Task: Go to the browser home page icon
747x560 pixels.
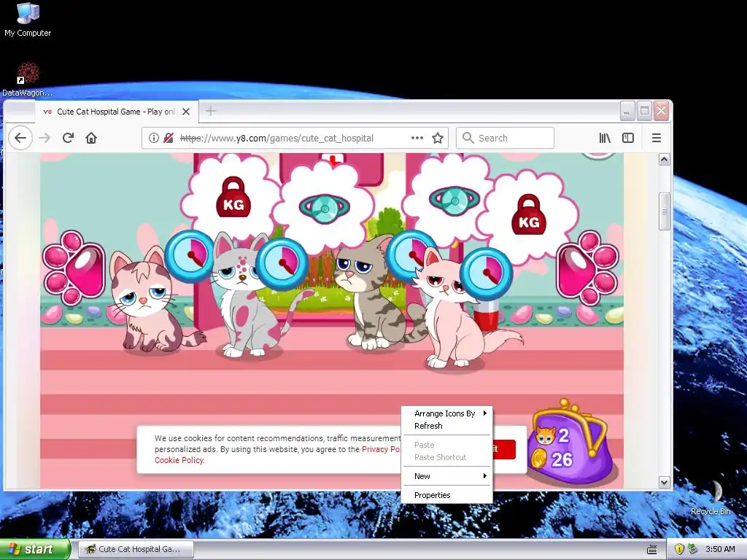Action: click(x=91, y=138)
